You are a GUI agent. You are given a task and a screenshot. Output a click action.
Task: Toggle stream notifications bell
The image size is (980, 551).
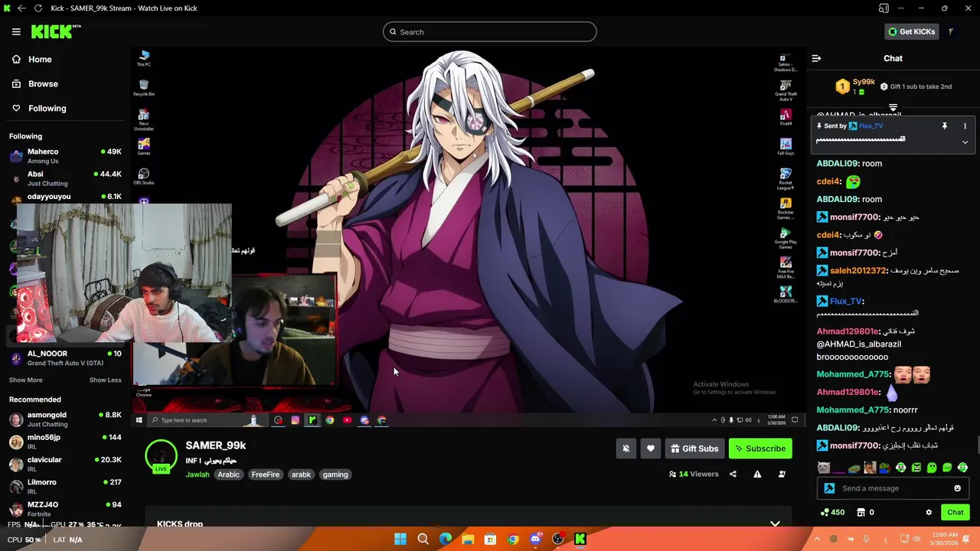click(x=626, y=448)
